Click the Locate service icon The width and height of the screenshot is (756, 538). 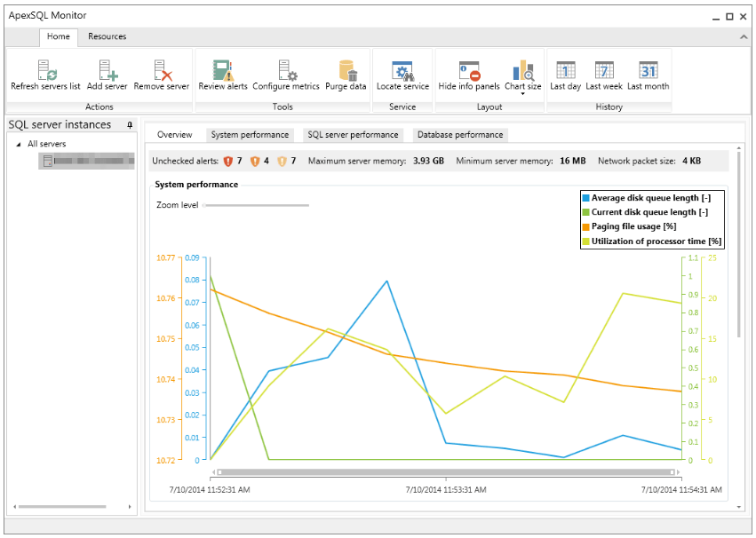(x=402, y=70)
